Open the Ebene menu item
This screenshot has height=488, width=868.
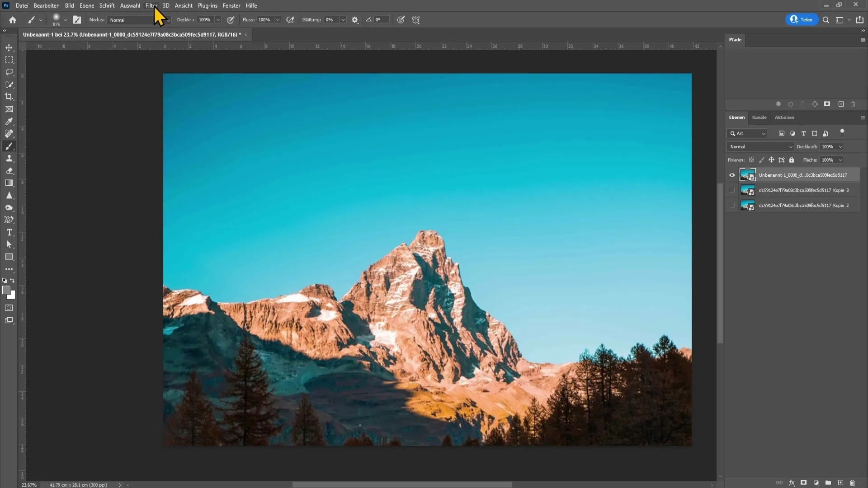[86, 5]
